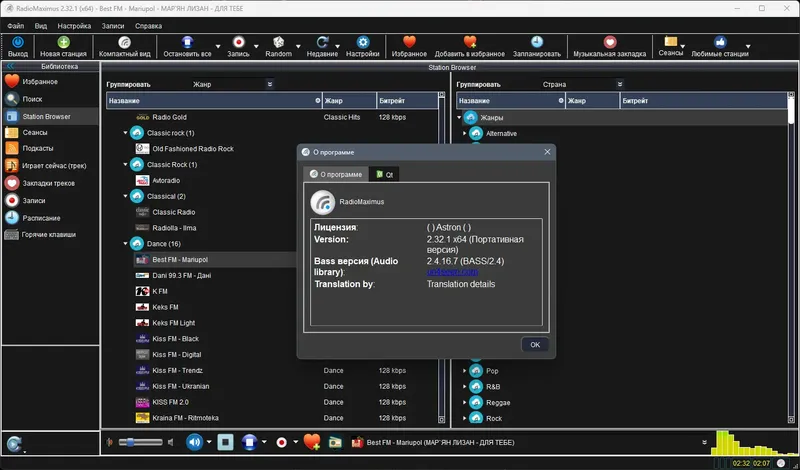The image size is (800, 470).
Task: Collapse the Библиотека panel with double arrows
Action: (10, 66)
